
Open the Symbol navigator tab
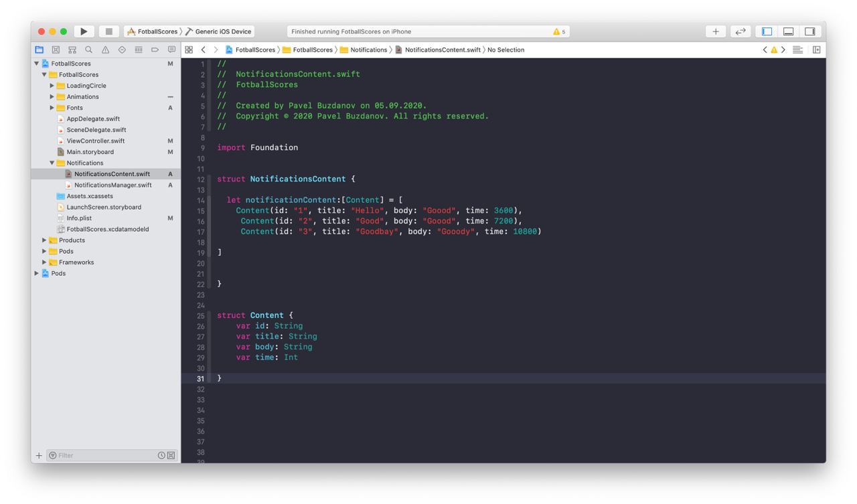click(x=72, y=50)
